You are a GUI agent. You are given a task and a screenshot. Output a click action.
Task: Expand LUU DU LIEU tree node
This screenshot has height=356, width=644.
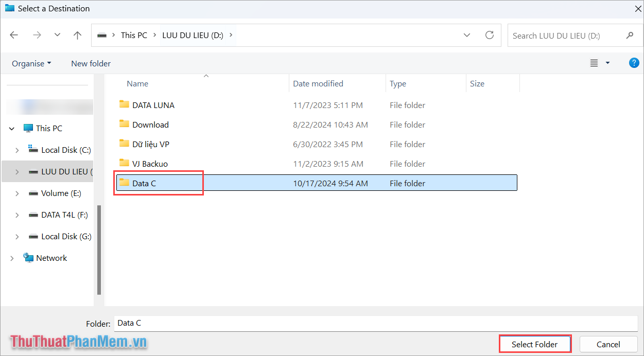pos(17,172)
